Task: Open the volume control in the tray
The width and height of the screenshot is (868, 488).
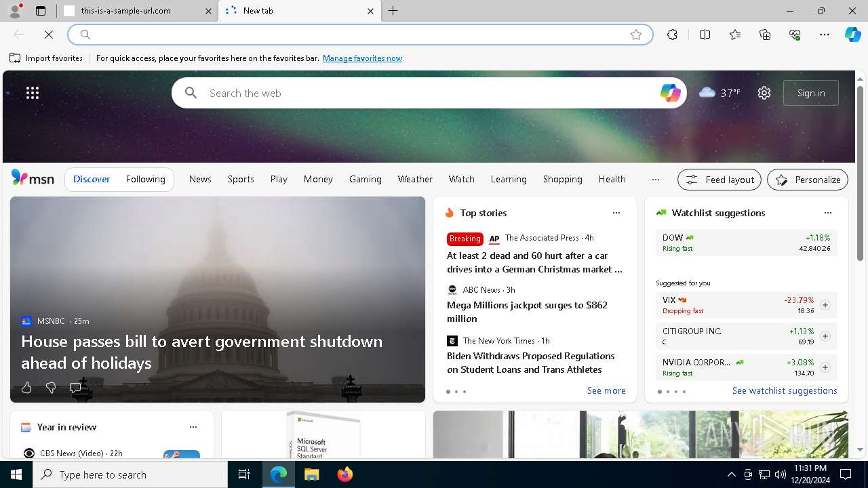Action: 780,474
